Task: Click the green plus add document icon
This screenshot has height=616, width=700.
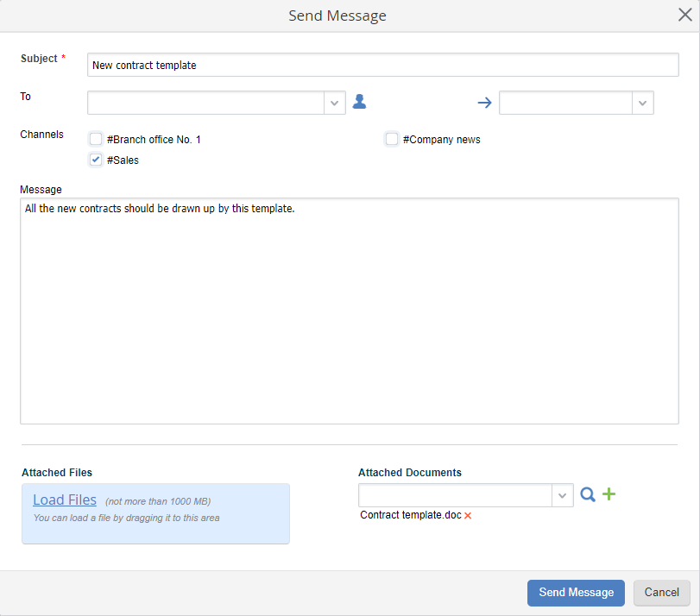Action: [x=609, y=494]
